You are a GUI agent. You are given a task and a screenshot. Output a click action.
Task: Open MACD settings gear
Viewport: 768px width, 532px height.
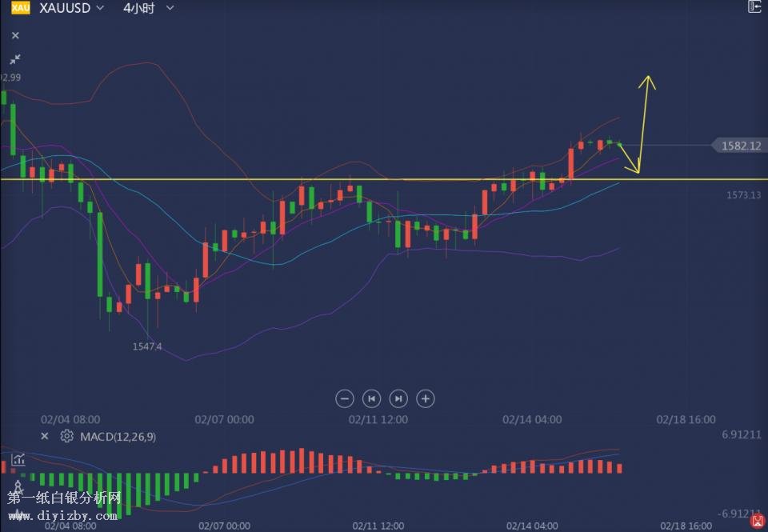(66, 436)
